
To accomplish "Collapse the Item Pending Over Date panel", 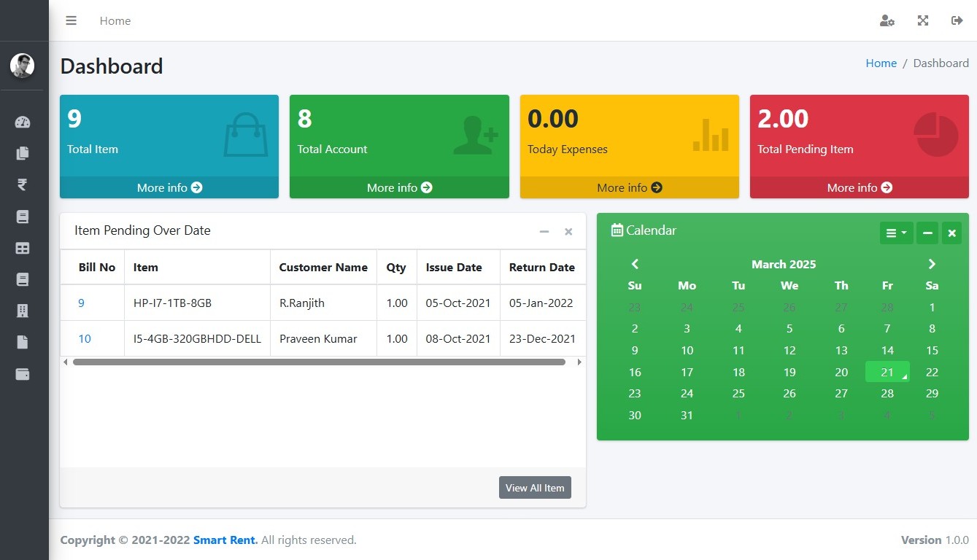I will coord(544,232).
